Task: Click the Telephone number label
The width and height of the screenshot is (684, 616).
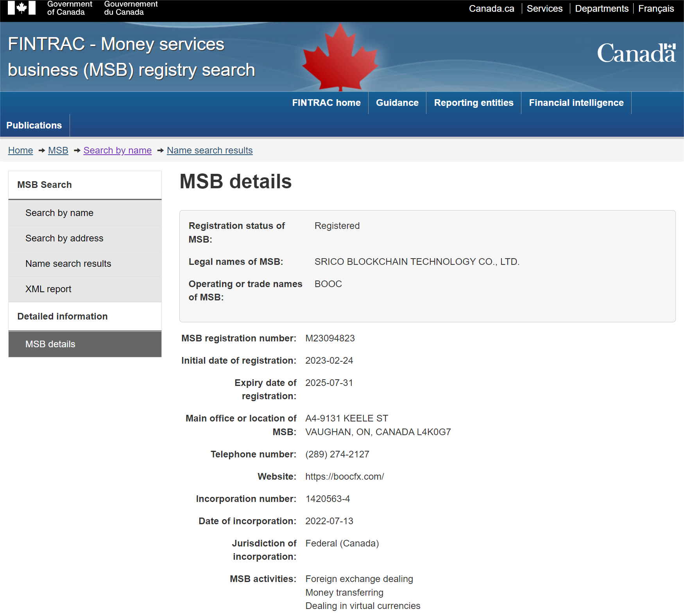Action: pyautogui.click(x=254, y=454)
